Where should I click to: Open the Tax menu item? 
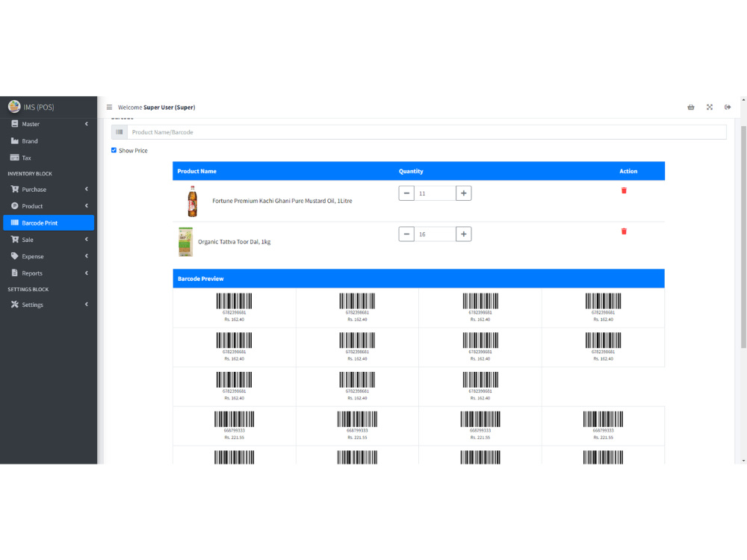(x=48, y=158)
